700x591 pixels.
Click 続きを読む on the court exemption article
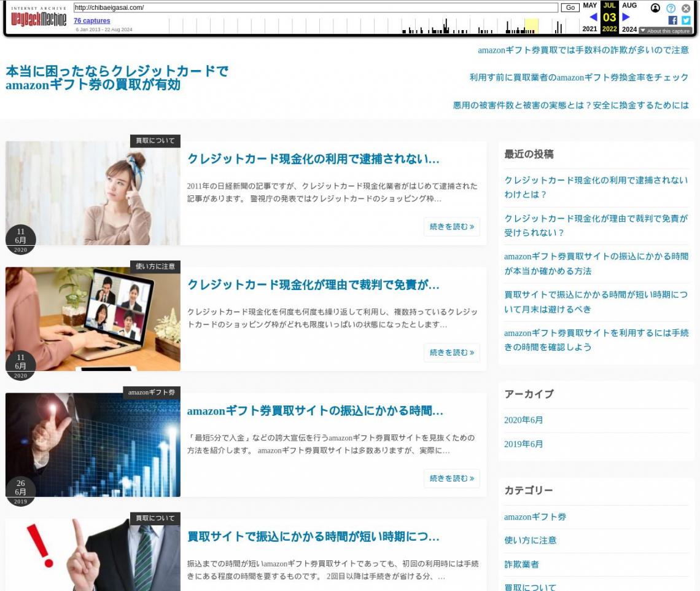point(452,353)
